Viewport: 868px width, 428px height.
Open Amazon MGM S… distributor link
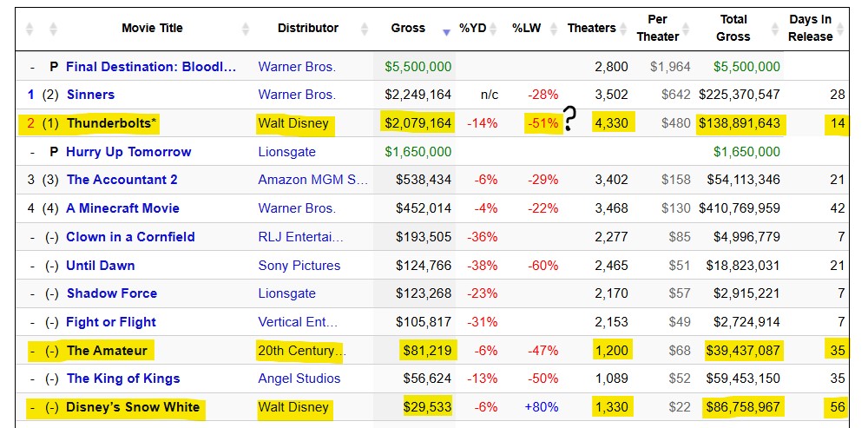[x=312, y=180]
